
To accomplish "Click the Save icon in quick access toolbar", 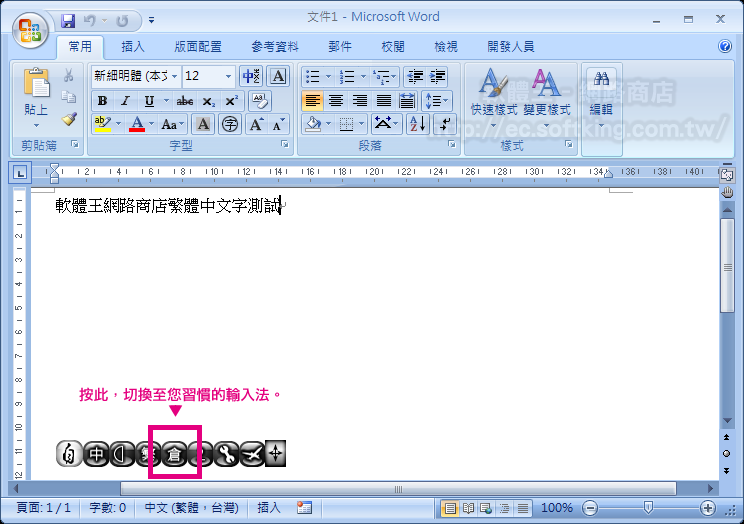I will click(x=68, y=20).
